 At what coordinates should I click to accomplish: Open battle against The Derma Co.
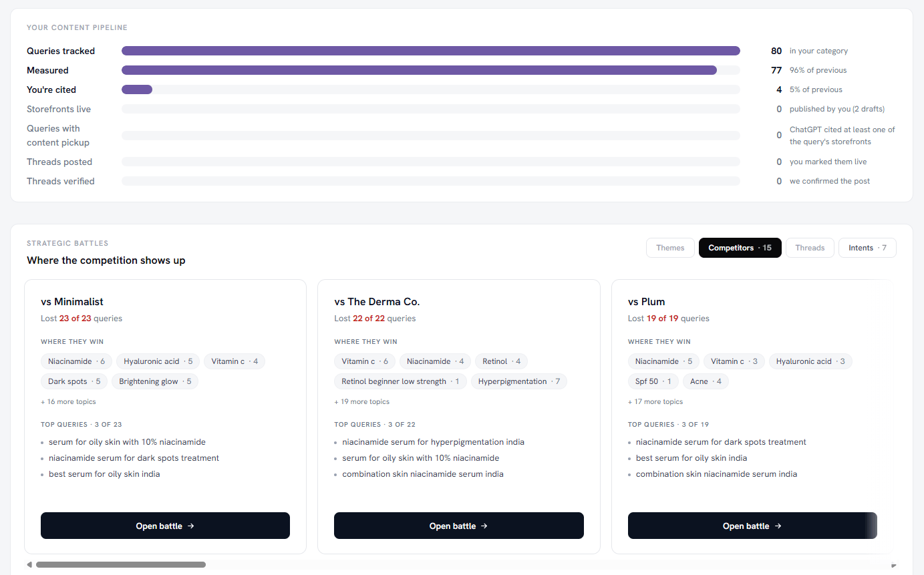[x=459, y=526]
